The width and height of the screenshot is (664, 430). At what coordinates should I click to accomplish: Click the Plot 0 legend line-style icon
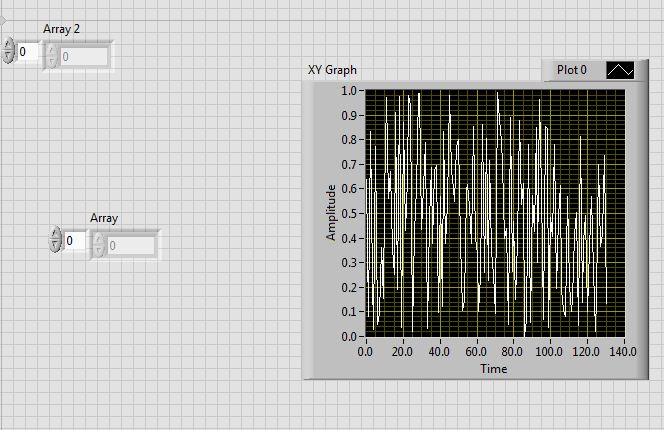coord(620,70)
